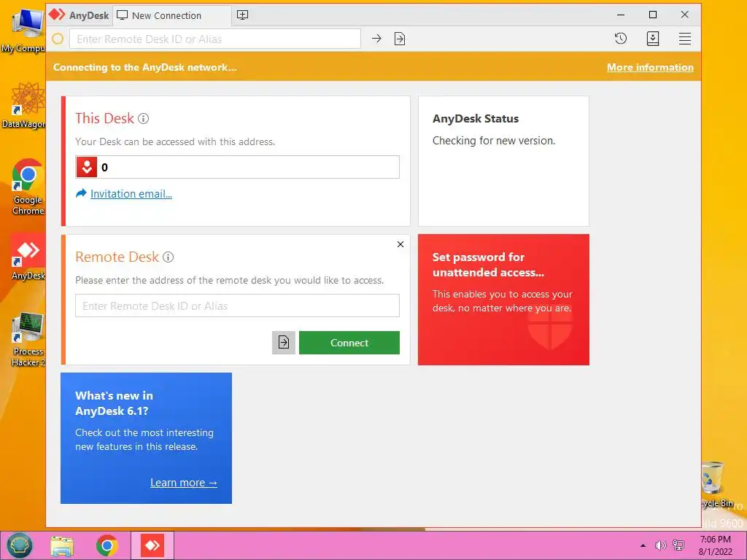This screenshot has width=747, height=560.
Task: Click the file transfer icon in top toolbar
Action: click(x=400, y=39)
